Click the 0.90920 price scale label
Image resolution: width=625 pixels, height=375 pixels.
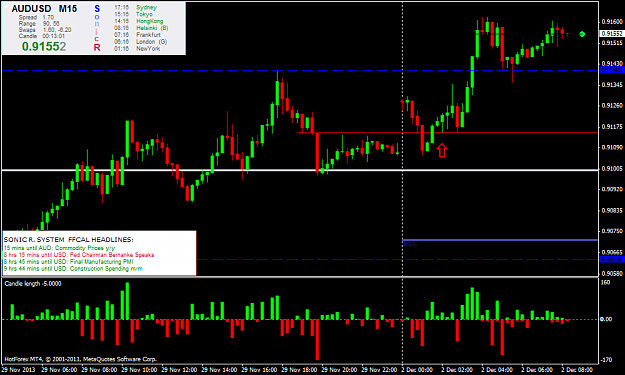click(x=612, y=189)
